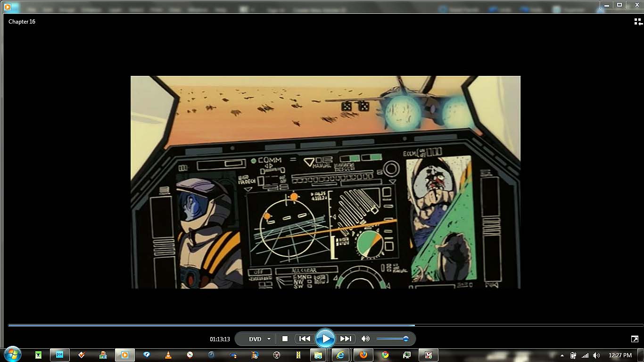Open the disc icon taskbar application

[x=190, y=355]
